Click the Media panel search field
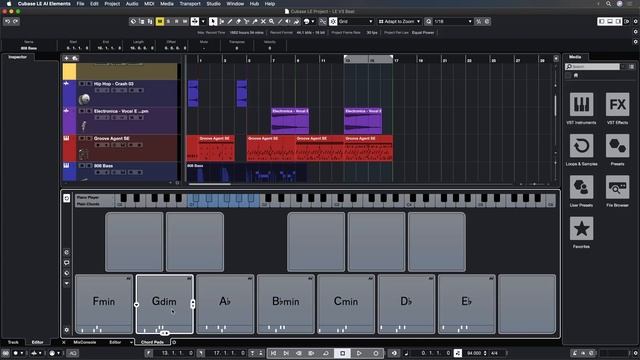Screen dimensions: 640x360 pos(593,67)
